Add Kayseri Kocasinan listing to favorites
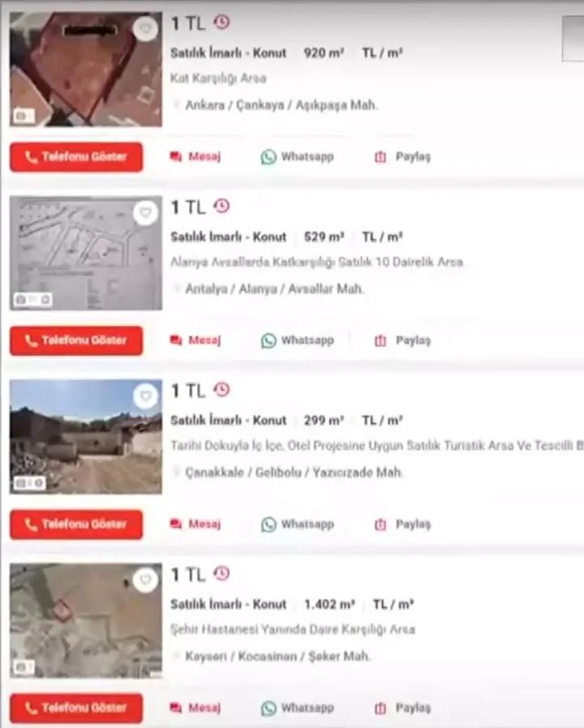Viewport: 584px width, 728px height. pos(145,580)
